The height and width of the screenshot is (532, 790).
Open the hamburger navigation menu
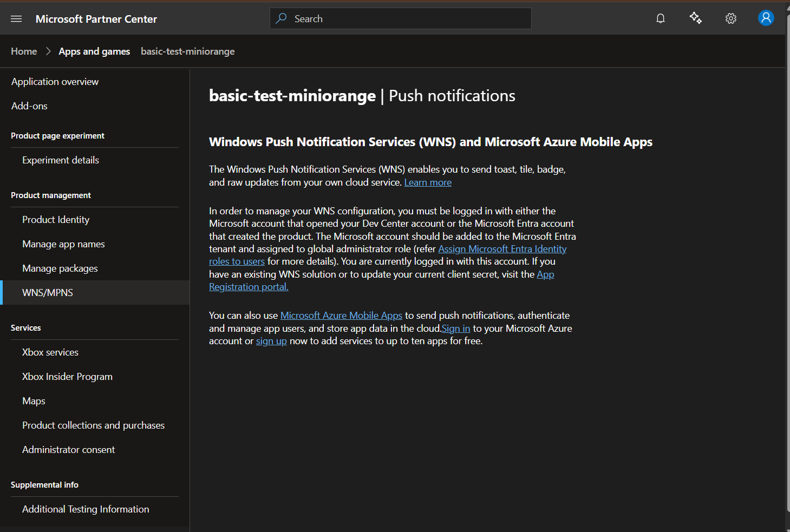click(16, 18)
